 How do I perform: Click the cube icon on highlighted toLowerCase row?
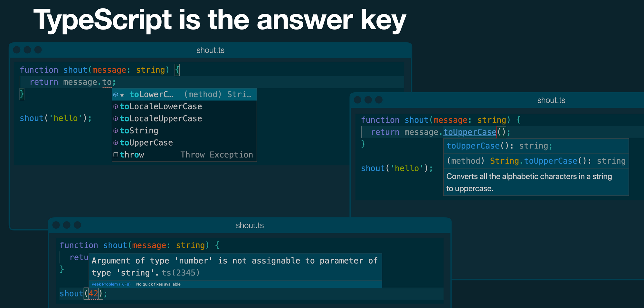(116, 95)
